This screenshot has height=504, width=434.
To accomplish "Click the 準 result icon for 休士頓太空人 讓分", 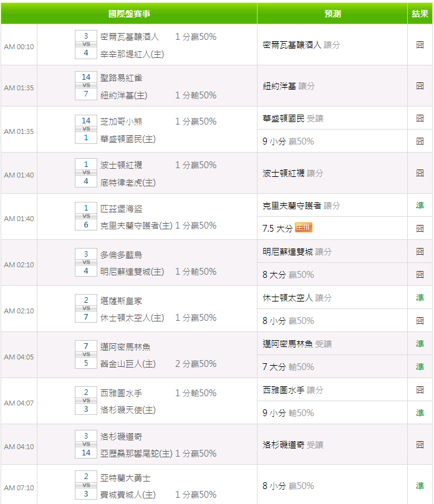I will [420, 298].
